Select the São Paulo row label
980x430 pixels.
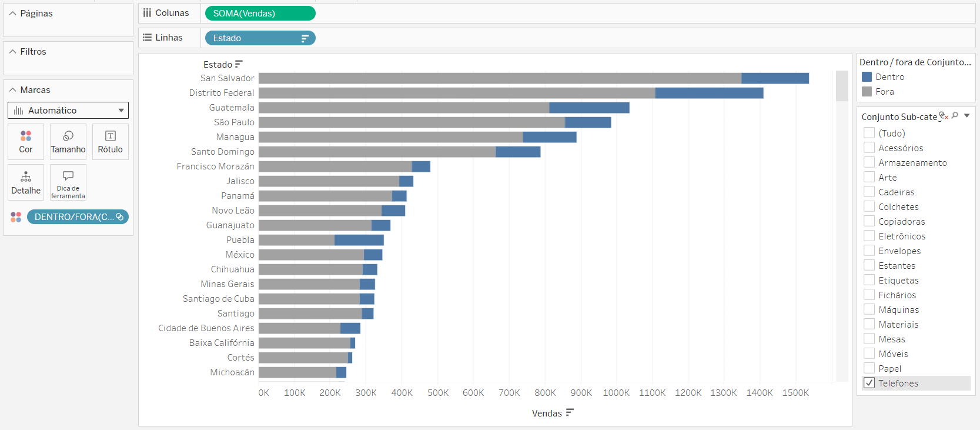click(x=234, y=122)
